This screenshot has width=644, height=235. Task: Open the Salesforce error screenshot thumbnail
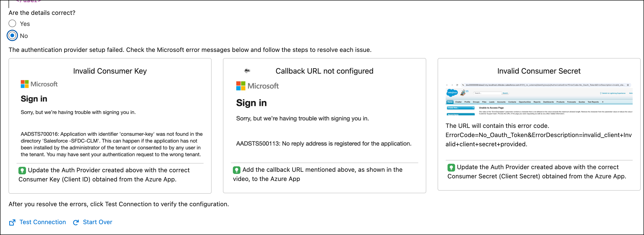[539, 99]
